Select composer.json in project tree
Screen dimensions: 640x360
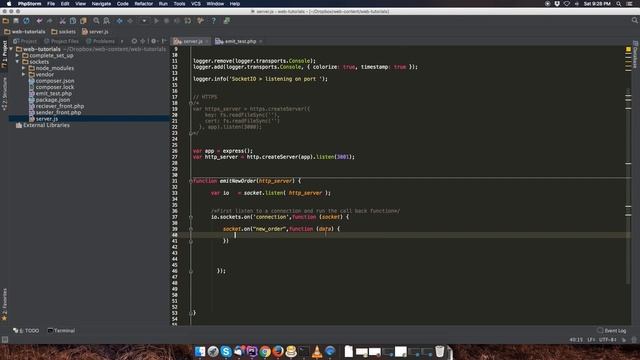(x=51, y=81)
